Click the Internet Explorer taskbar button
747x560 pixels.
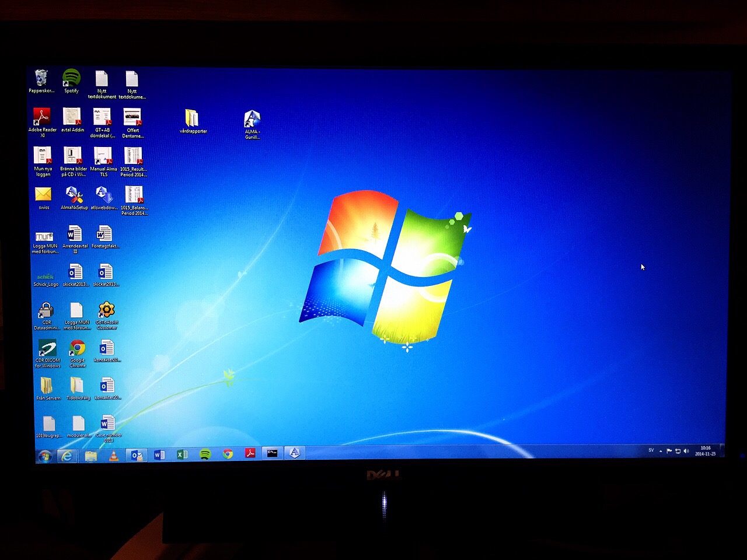pos(67,456)
